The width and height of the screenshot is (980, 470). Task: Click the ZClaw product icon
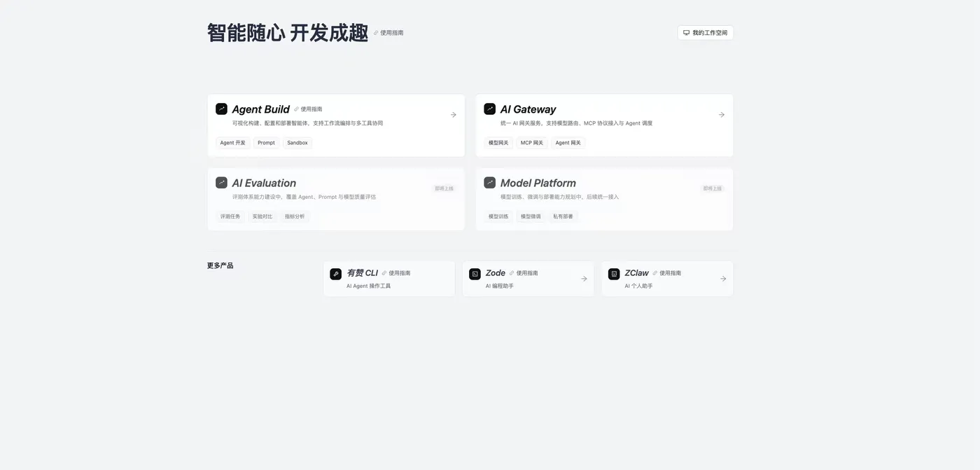pyautogui.click(x=614, y=274)
